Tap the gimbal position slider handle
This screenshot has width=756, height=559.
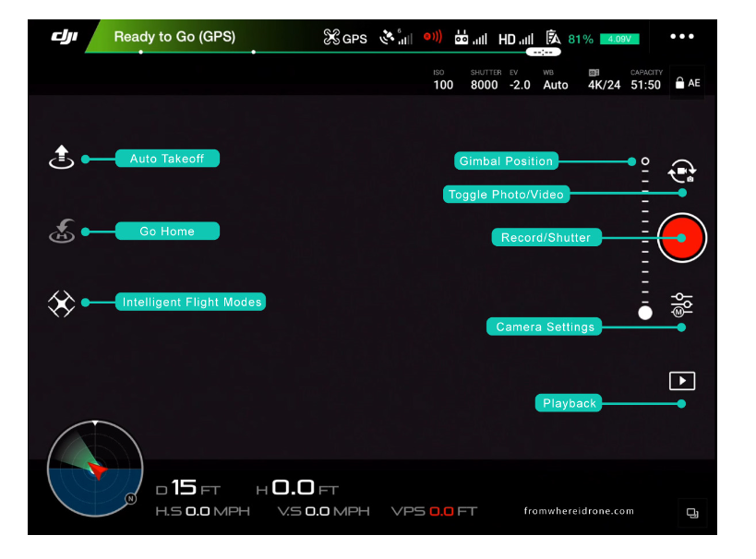point(645,313)
